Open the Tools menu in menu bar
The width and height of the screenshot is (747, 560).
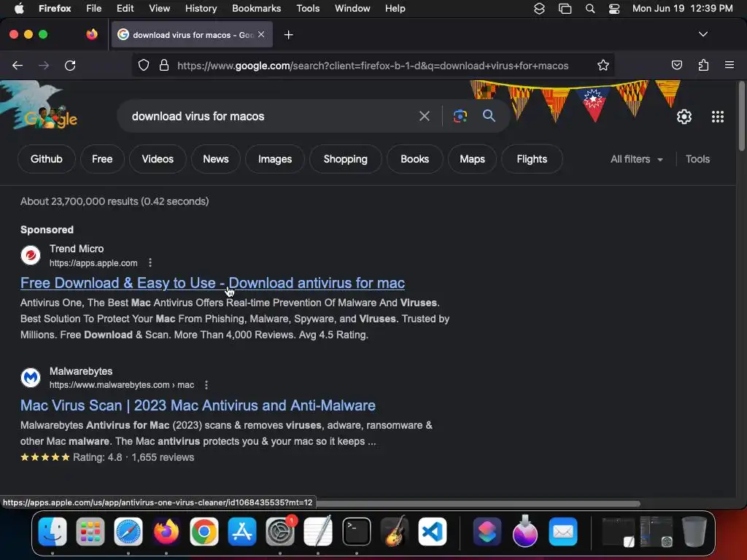(x=308, y=8)
